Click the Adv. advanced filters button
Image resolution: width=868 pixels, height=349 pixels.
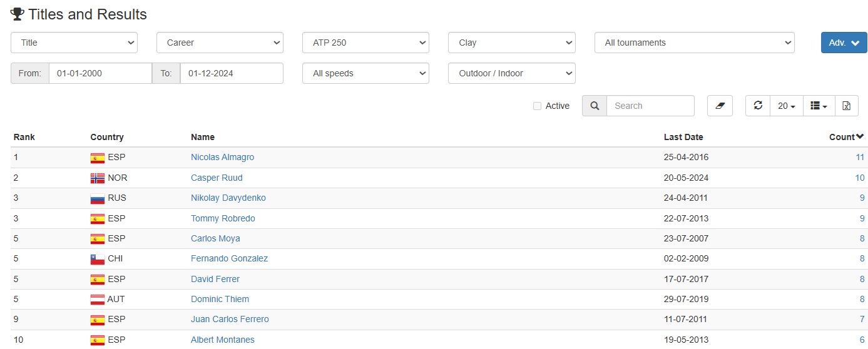click(x=844, y=43)
